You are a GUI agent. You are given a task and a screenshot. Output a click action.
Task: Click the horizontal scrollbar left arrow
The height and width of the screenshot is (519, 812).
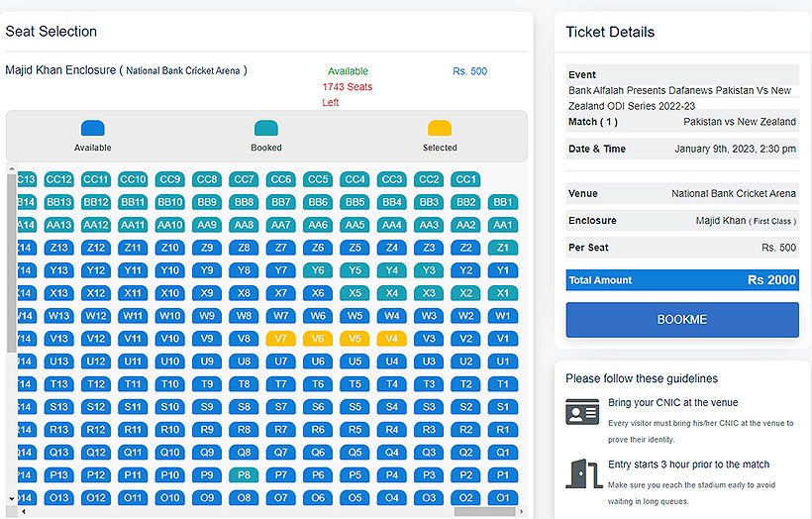24,511
